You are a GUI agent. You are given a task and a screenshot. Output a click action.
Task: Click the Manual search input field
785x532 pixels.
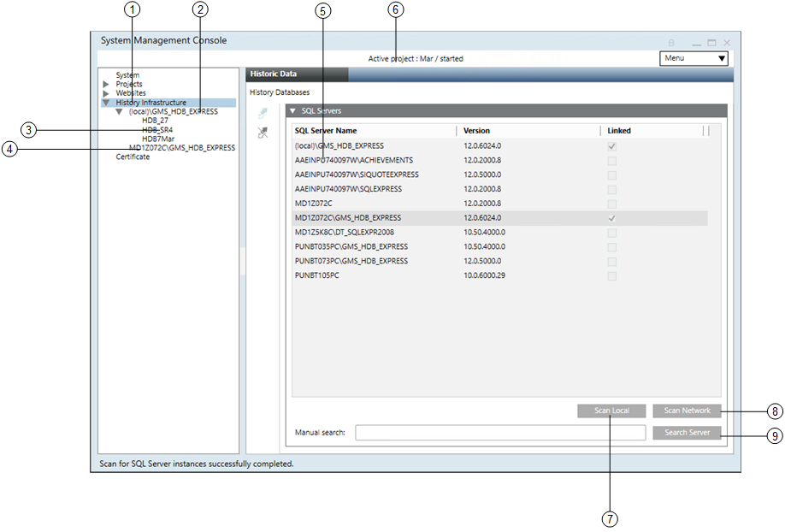[x=500, y=433]
